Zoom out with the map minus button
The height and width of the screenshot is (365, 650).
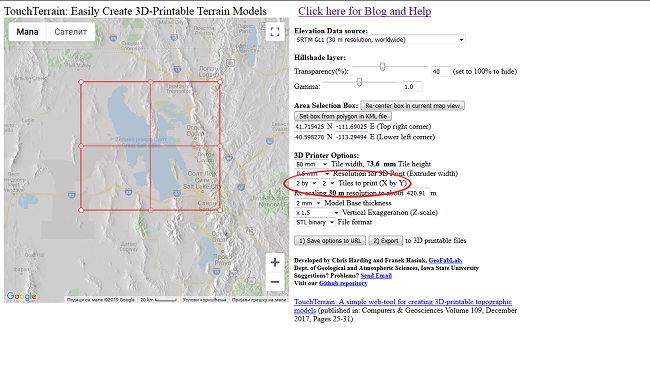pyautogui.click(x=275, y=282)
